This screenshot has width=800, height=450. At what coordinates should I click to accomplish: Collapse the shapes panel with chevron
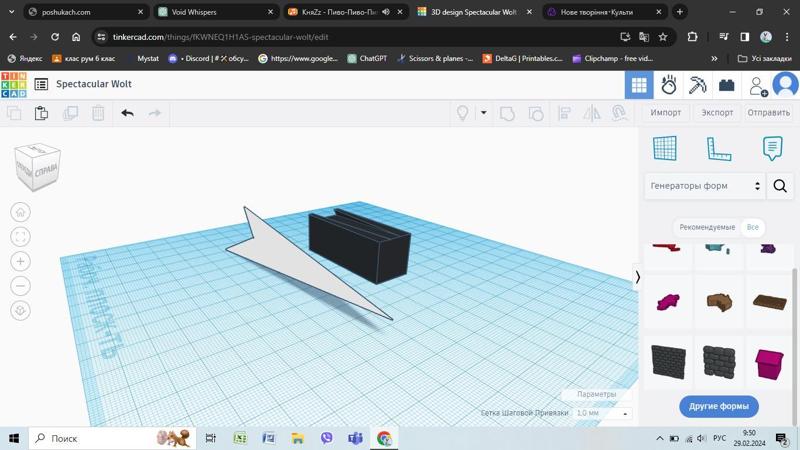(x=638, y=277)
